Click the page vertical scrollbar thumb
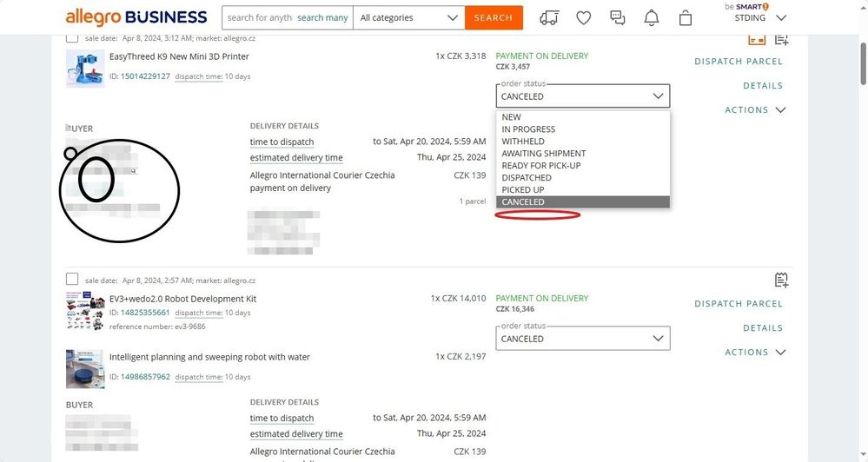The width and height of the screenshot is (868, 462). [863, 63]
